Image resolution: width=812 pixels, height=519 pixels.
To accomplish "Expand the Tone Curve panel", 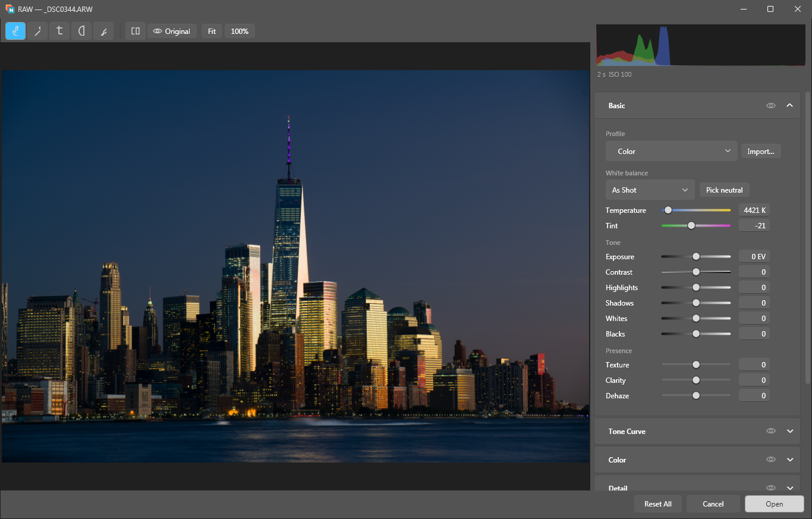I will coord(790,431).
